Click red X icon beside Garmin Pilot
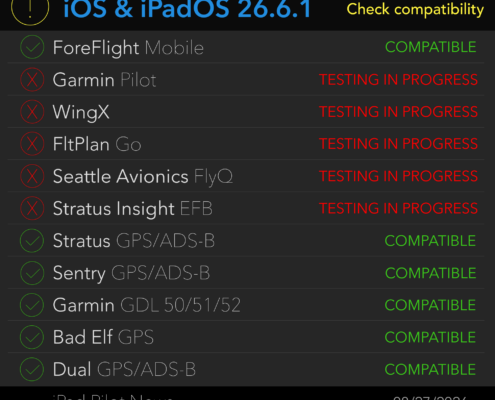Viewport: 495px width, 400px height. (32, 80)
